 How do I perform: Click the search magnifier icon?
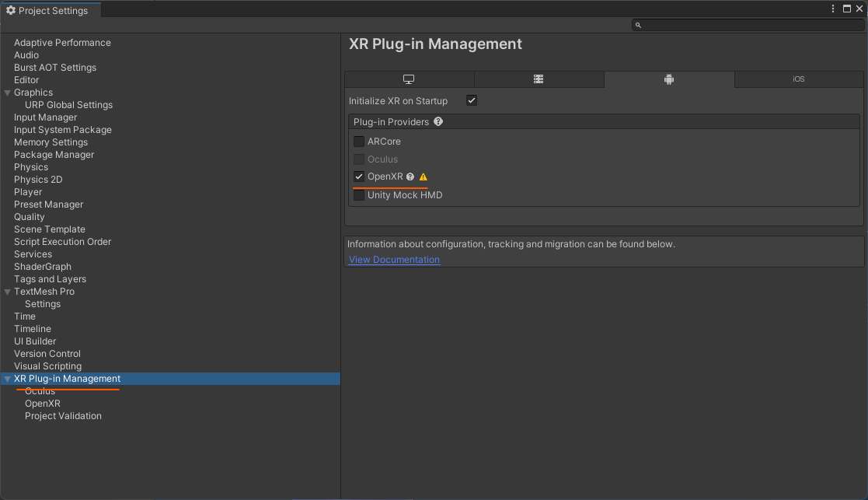tap(638, 25)
